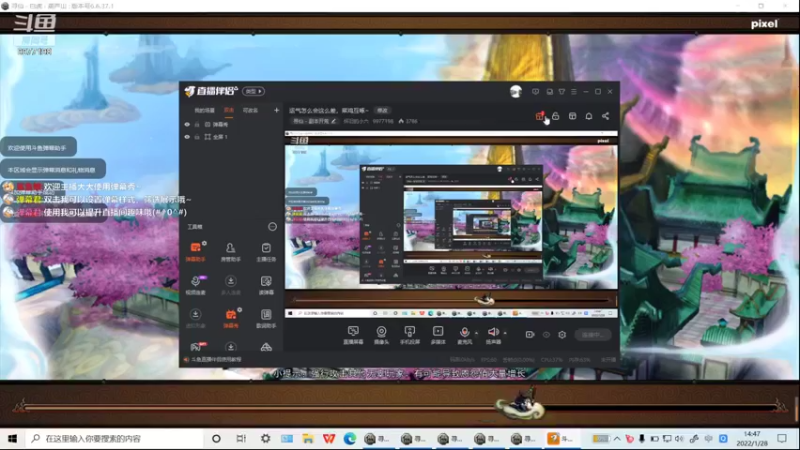
Task: Open File Explorer from taskbar
Action: click(308, 439)
